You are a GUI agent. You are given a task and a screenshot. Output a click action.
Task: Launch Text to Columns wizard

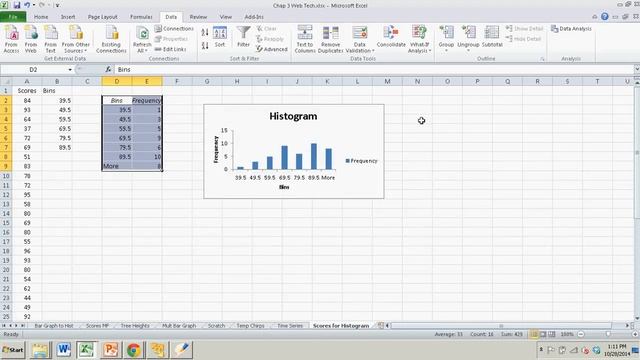[x=305, y=39]
